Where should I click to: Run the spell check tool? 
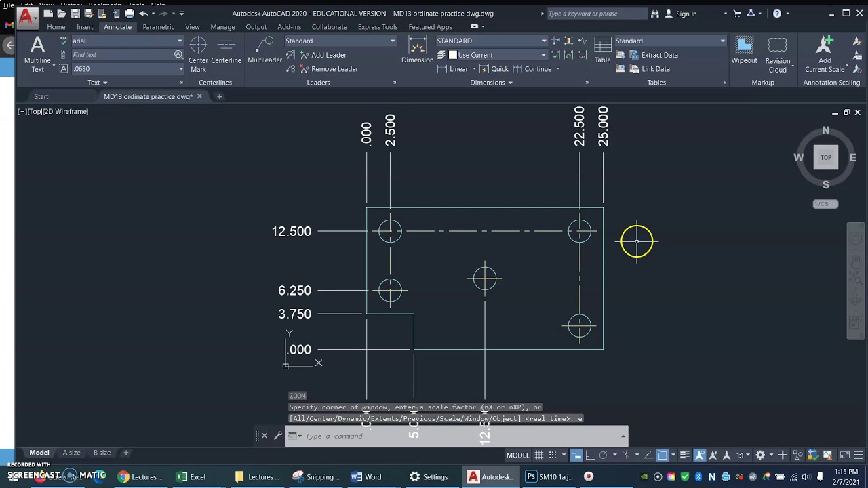(x=64, y=41)
